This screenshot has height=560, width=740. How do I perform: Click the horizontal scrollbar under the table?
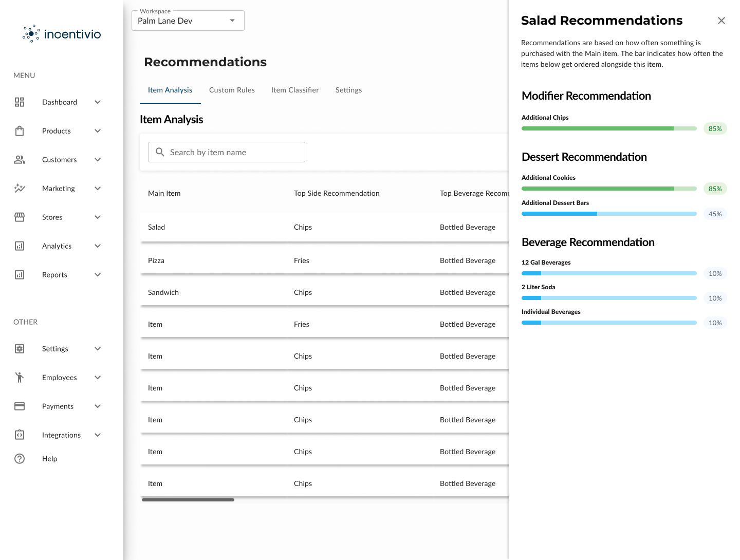(x=188, y=500)
